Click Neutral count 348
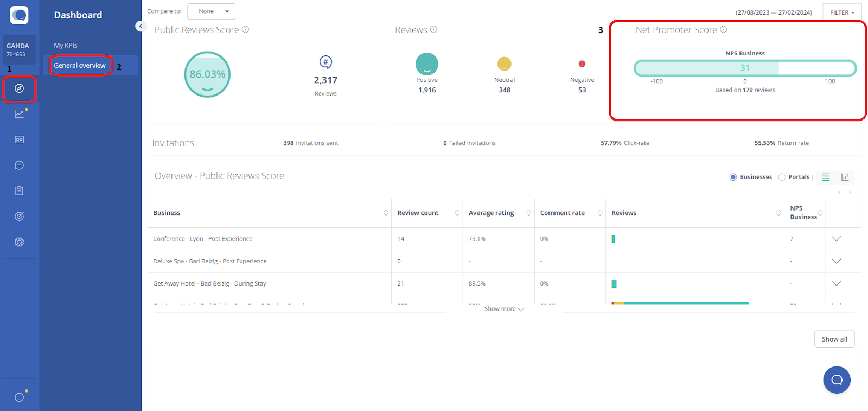The width and height of the screenshot is (868, 411). pos(505,90)
